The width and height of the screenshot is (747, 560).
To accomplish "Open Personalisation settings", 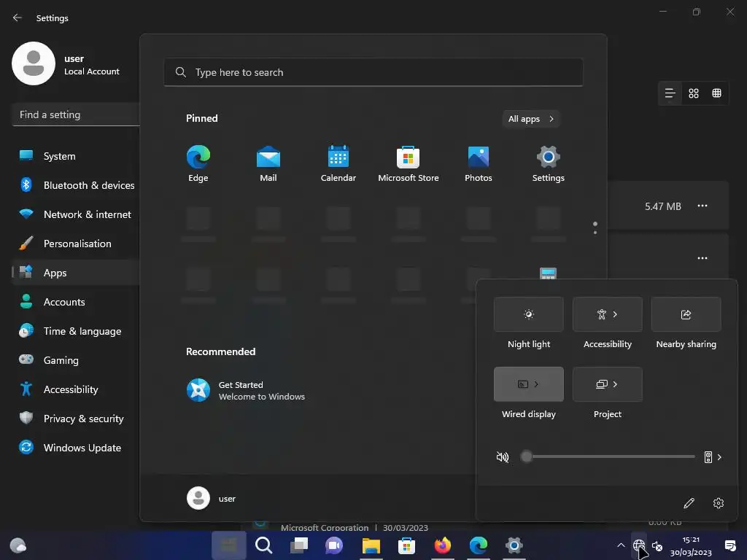I will (x=76, y=244).
